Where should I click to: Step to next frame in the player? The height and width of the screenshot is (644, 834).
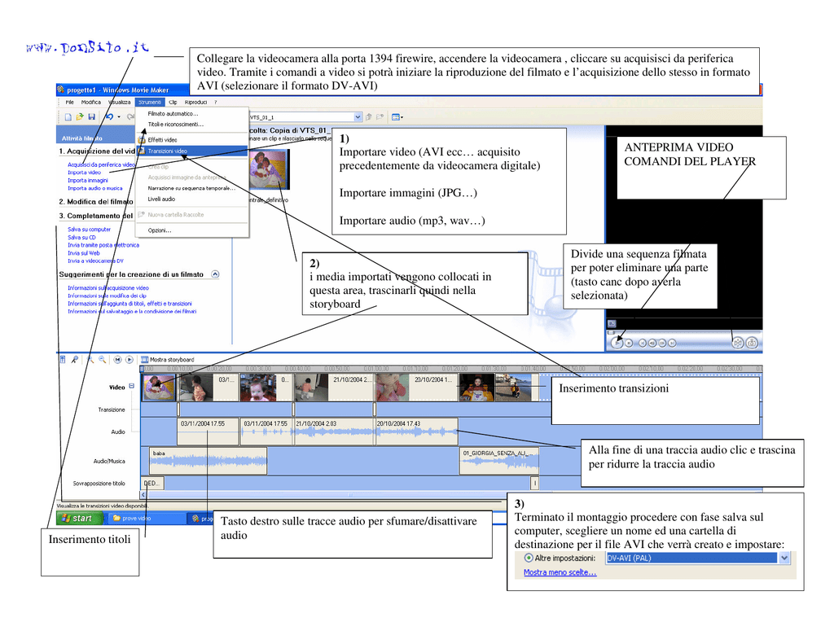pyautogui.click(x=662, y=344)
